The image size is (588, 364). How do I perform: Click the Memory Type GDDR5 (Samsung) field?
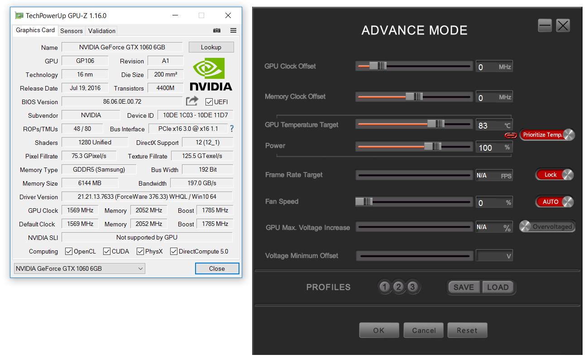tap(99, 169)
